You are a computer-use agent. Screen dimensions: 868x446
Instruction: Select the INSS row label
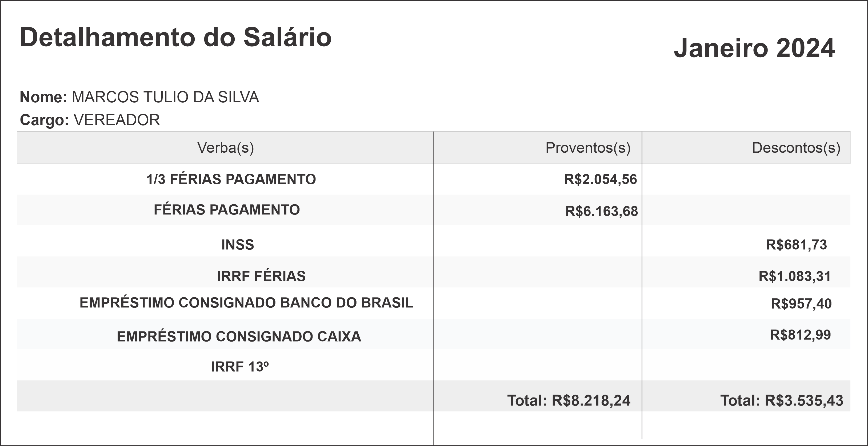238,245
